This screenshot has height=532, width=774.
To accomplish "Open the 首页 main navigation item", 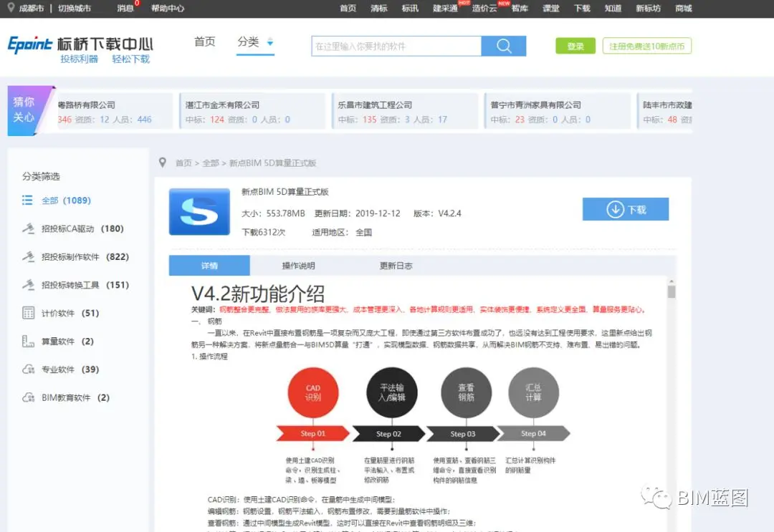I will point(205,42).
